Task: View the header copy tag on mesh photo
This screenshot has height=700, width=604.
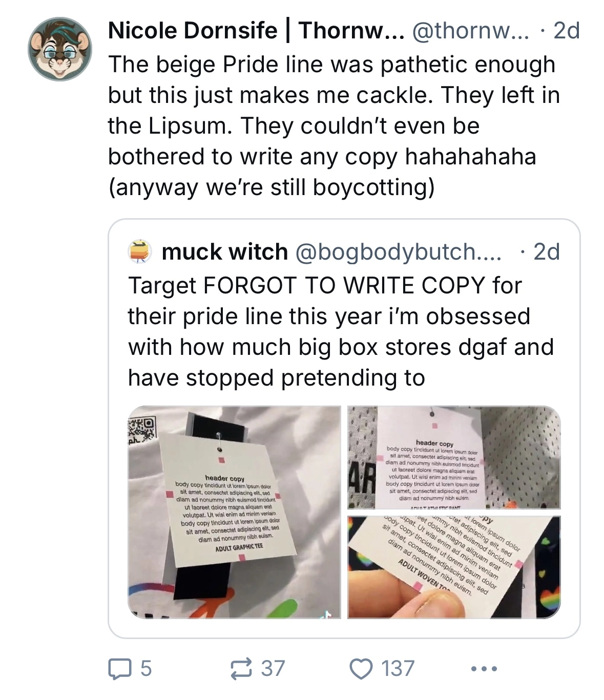Action: click(x=454, y=457)
